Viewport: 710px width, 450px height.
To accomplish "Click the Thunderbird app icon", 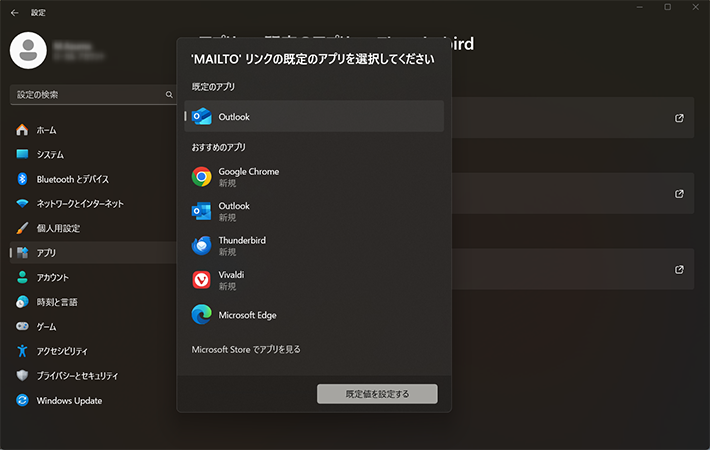I will [201, 245].
